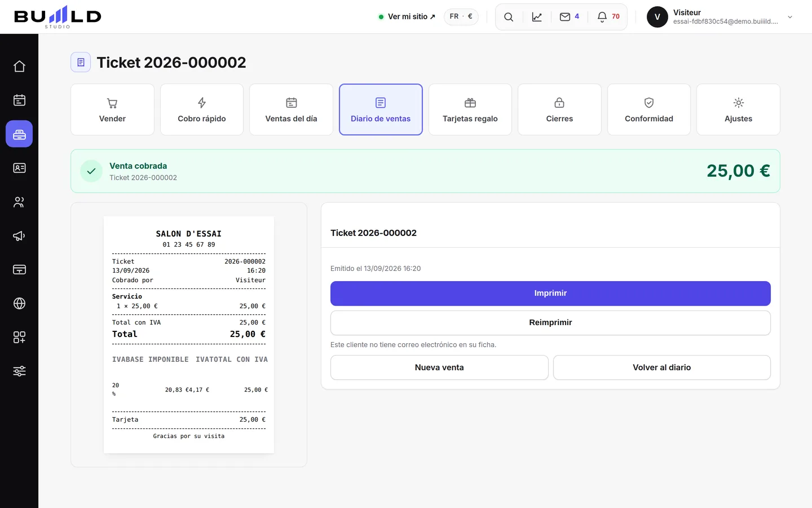The width and height of the screenshot is (812, 508).
Task: Open the globe website sidebar icon
Action: click(19, 304)
